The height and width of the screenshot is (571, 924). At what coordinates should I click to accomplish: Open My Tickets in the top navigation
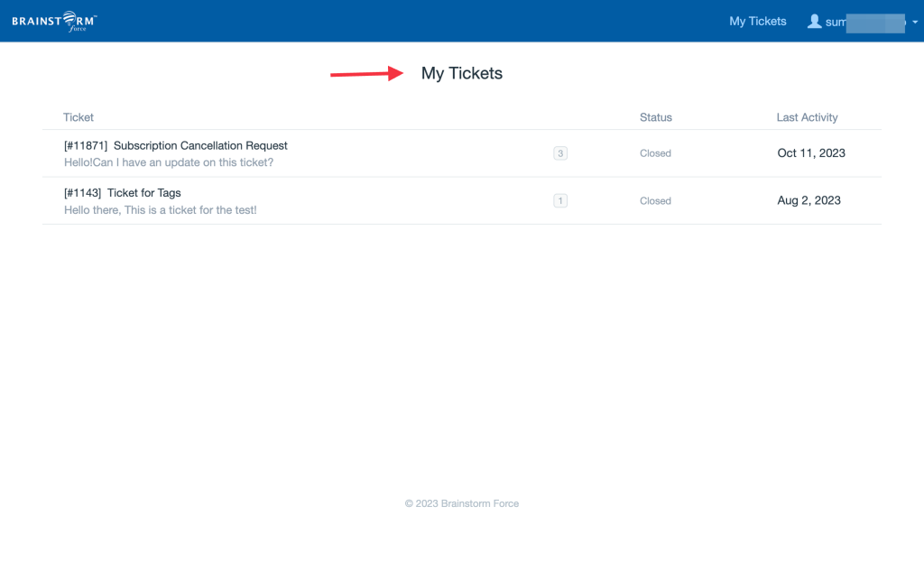click(757, 22)
